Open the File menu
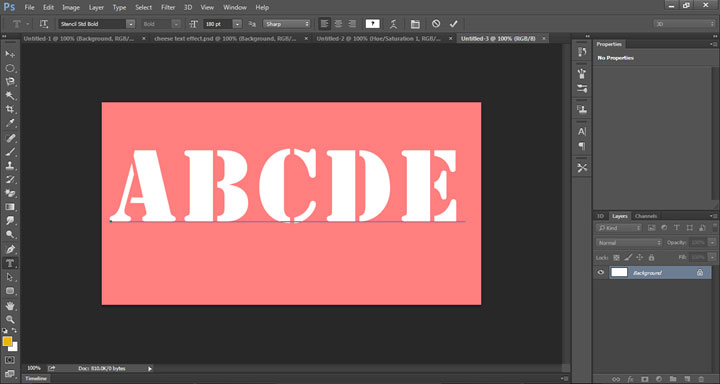Screen dimensions: 720x384 (29, 8)
